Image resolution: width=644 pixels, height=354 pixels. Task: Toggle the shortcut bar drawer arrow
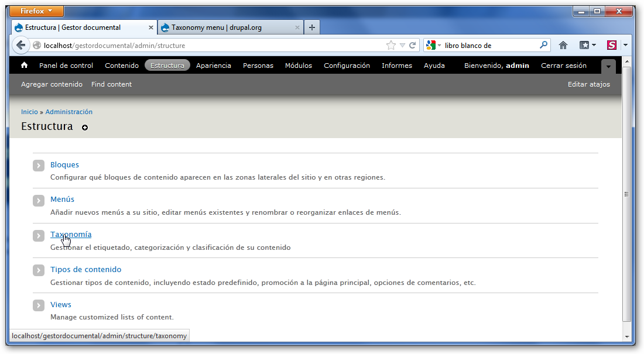[609, 67]
